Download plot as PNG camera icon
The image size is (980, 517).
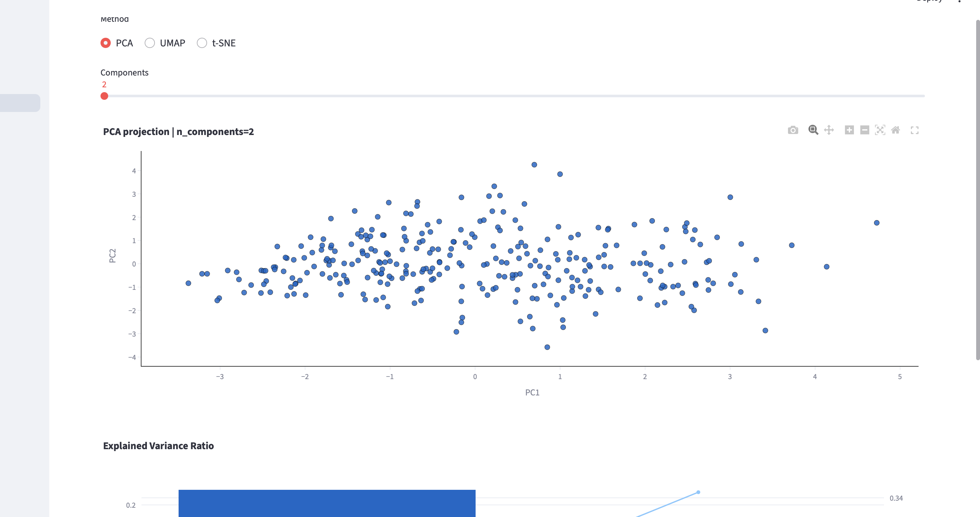[793, 131]
